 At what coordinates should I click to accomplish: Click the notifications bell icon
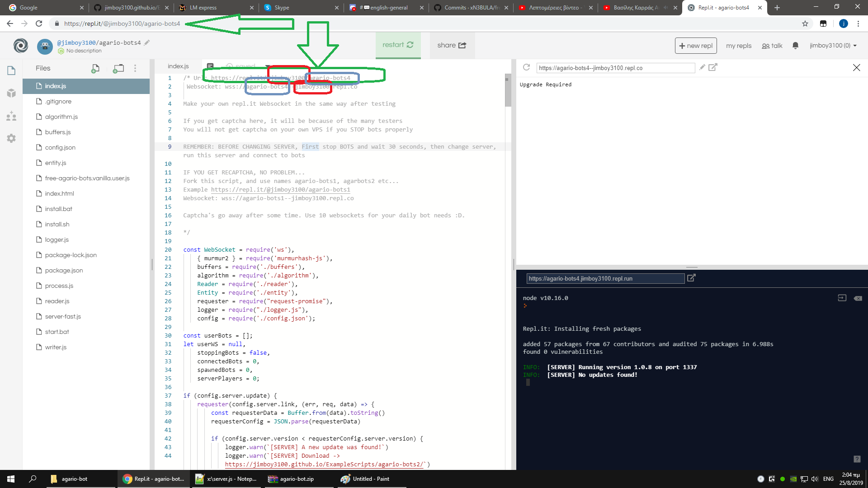click(795, 46)
